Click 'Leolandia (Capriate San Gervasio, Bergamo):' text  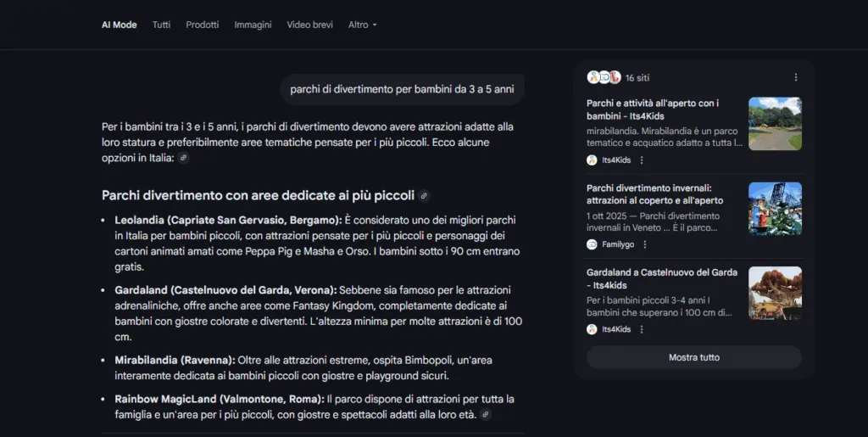228,220
